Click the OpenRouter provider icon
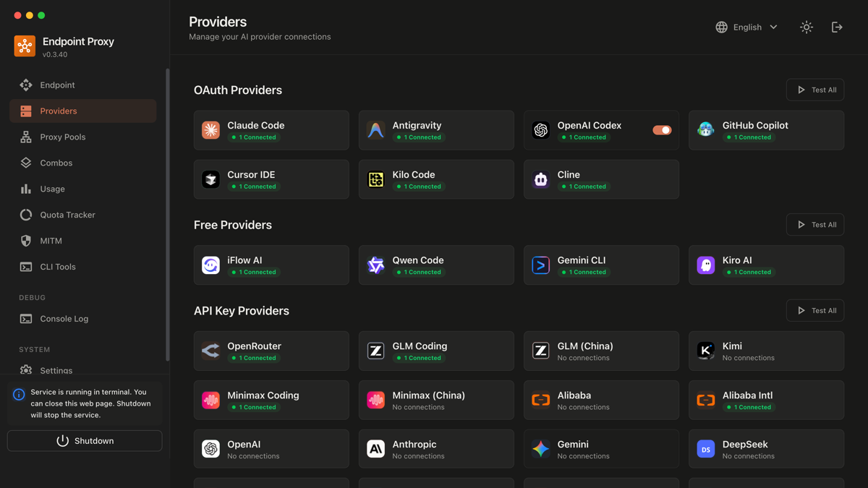 click(x=210, y=351)
